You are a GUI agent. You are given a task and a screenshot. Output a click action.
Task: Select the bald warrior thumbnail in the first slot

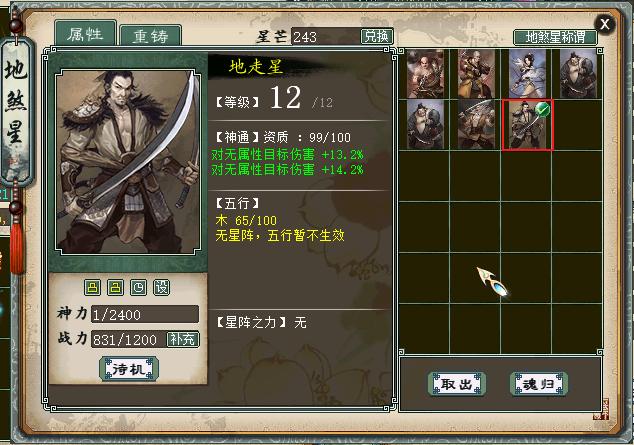point(425,74)
